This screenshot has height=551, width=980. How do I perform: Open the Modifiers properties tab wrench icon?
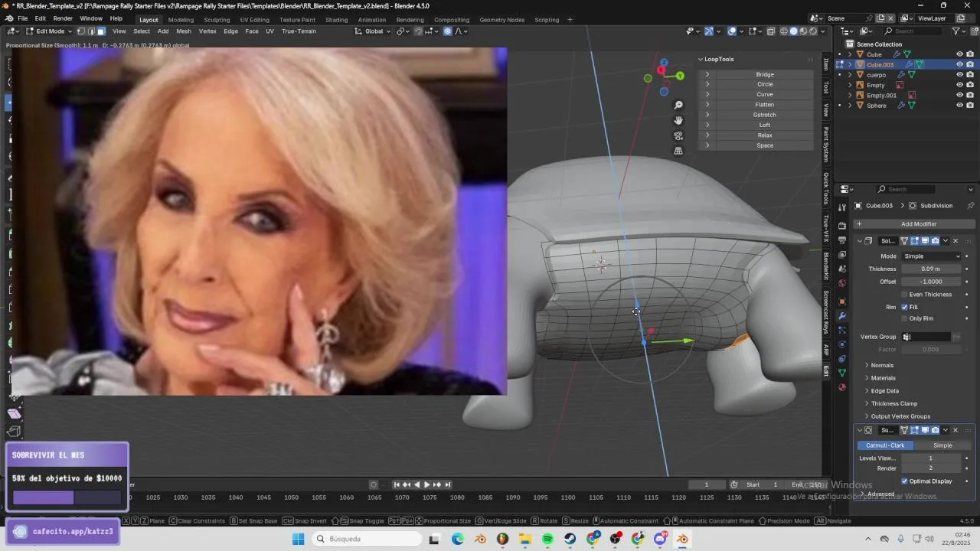click(842, 316)
